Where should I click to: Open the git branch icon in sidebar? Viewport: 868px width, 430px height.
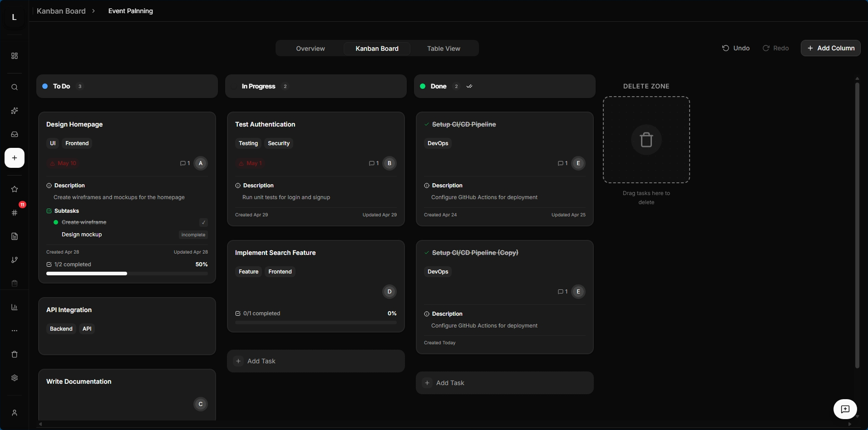14,260
